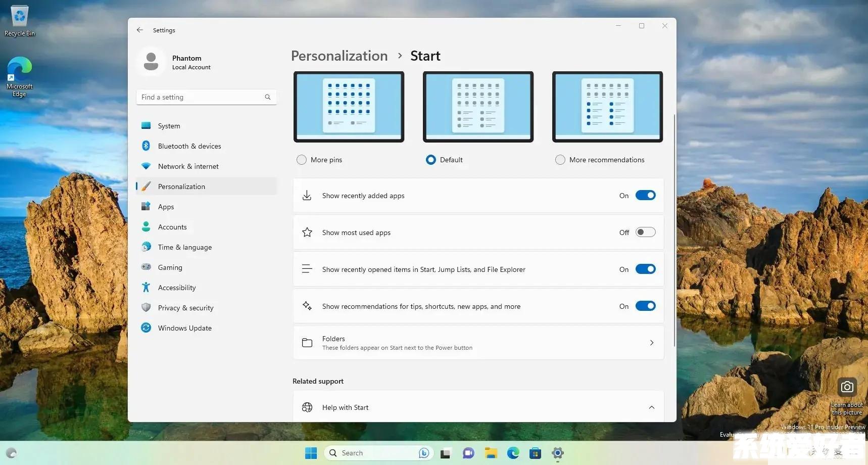
Task: Enable Show most used apps toggle
Action: [645, 232]
